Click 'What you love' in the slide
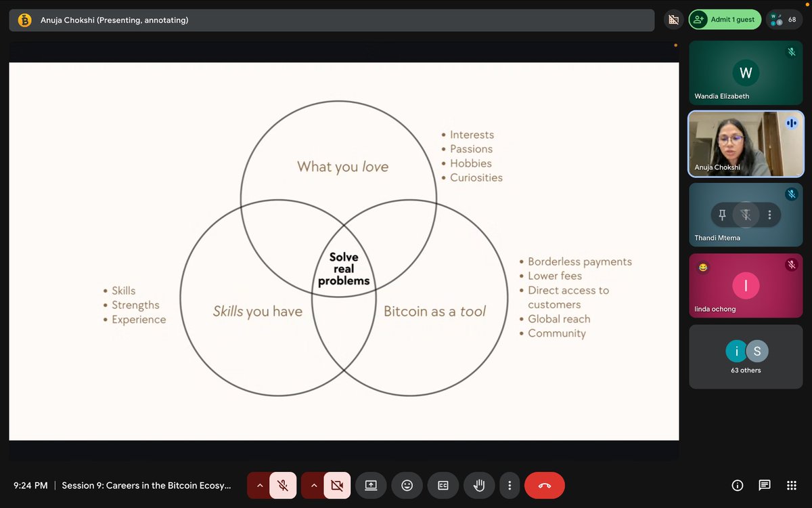This screenshot has width=812, height=508. pos(343,167)
